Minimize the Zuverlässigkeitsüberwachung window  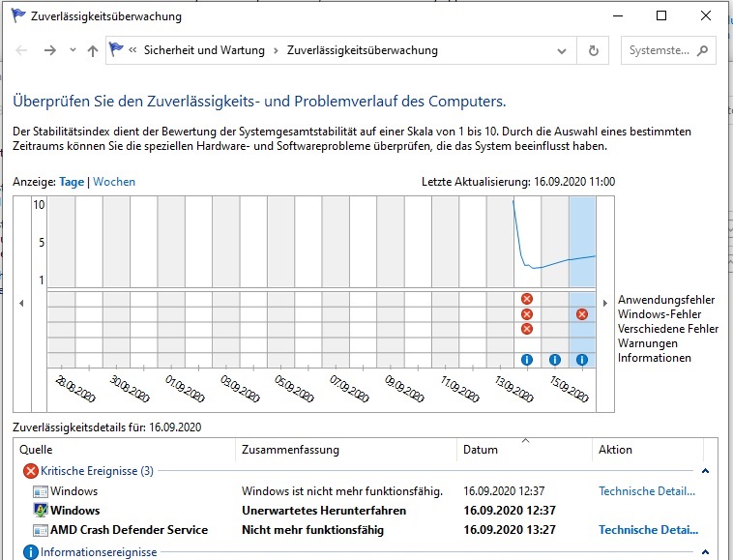point(618,15)
